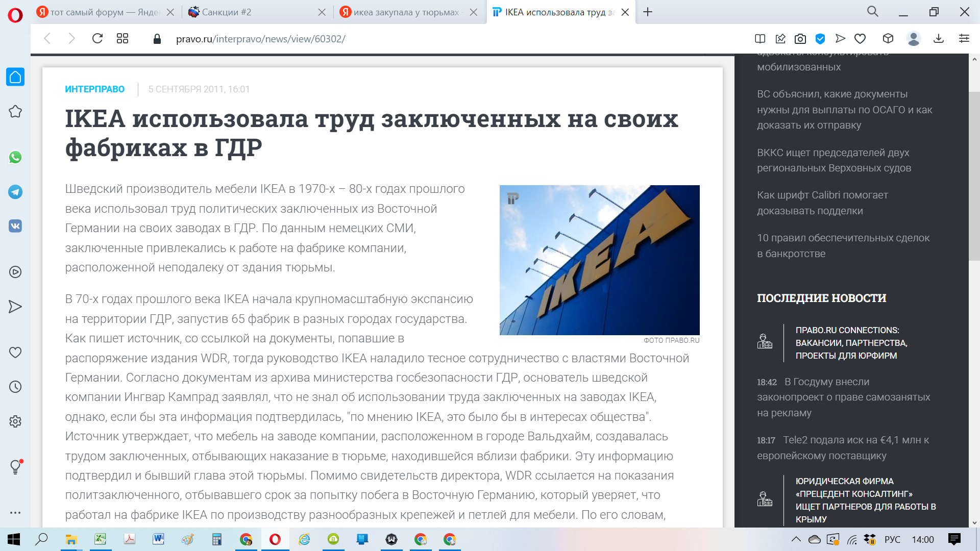Screen dimensions: 980x551
Task: Open Pinboards heart icon in sidebar
Action: tap(15, 353)
